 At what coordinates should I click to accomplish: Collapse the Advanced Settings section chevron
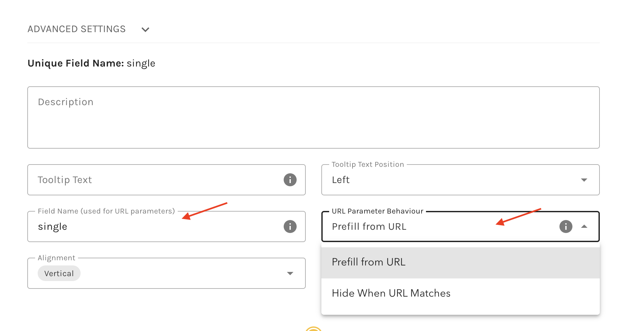tap(145, 29)
